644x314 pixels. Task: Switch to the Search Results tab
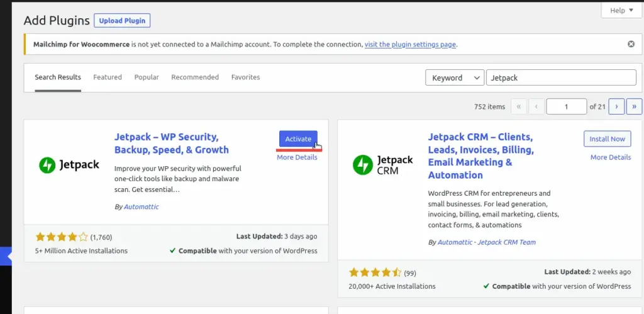[x=58, y=77]
